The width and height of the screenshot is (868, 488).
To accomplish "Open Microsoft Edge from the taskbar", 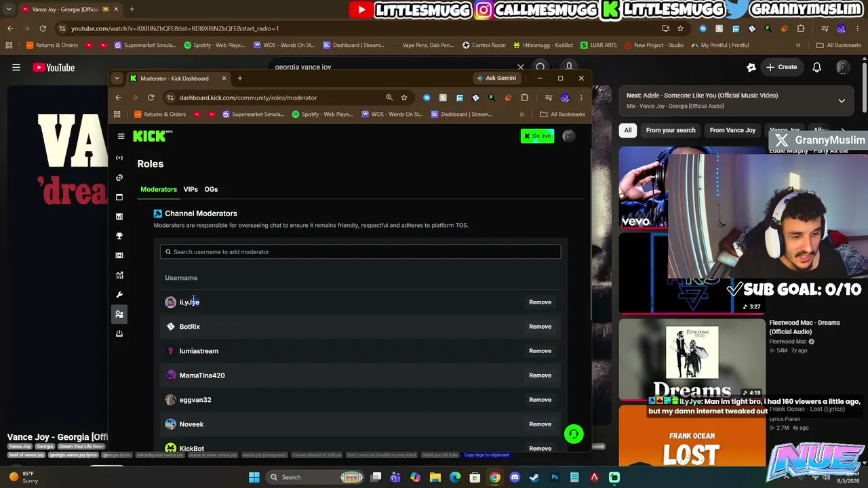I will tap(455, 477).
